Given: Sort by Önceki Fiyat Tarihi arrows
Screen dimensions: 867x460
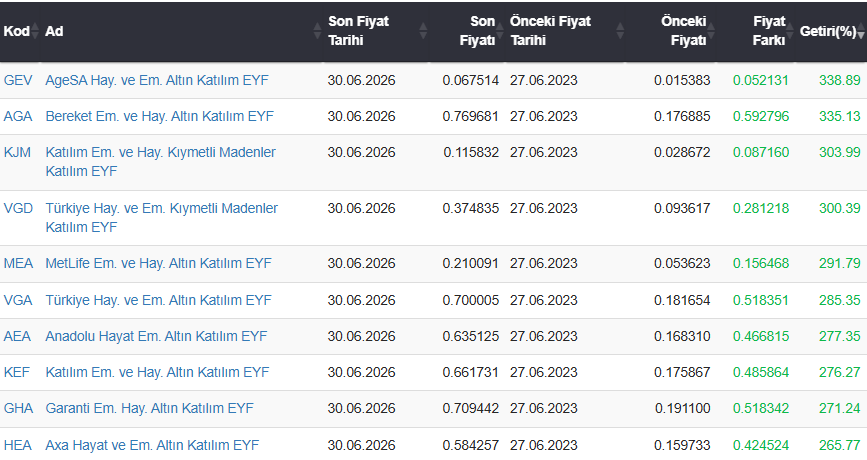Looking at the screenshot, I should tap(620, 31).
